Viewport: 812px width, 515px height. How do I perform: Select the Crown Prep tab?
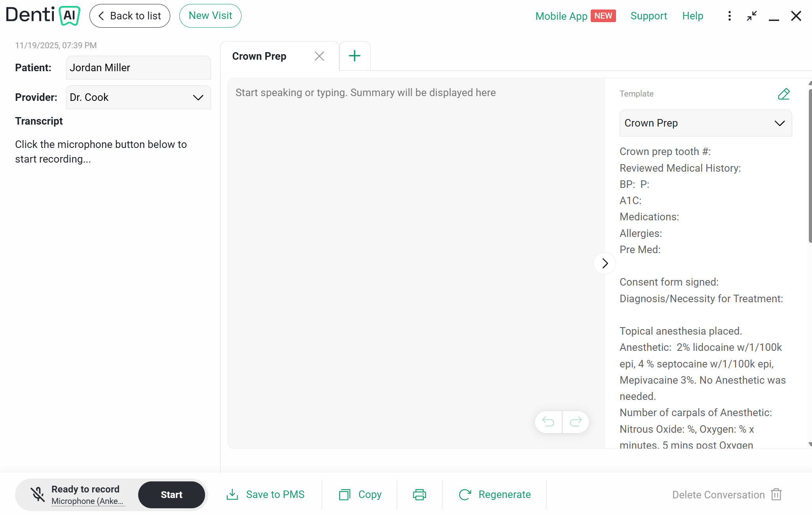(x=259, y=56)
